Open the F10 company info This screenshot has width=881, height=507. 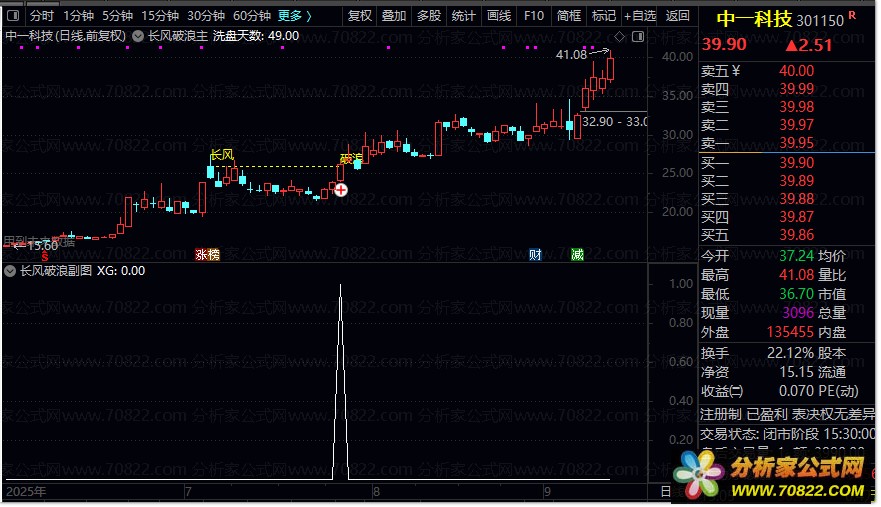[534, 16]
